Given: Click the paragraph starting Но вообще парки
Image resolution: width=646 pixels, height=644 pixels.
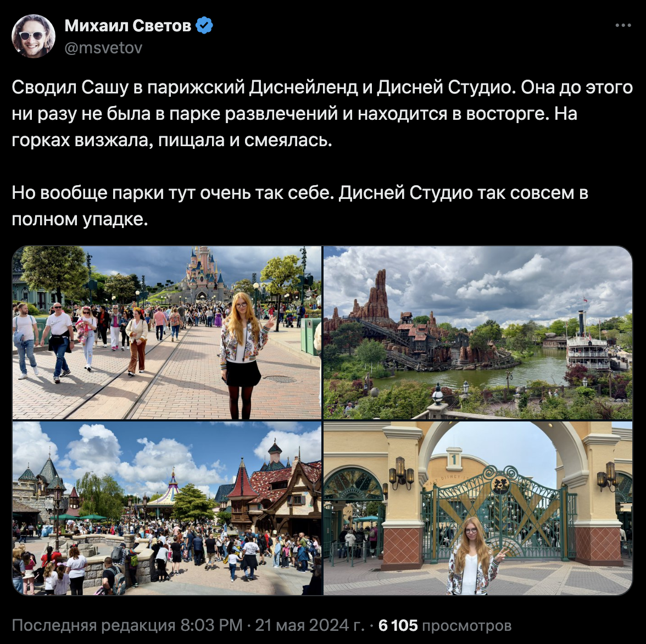Looking at the screenshot, I should pos(300,206).
